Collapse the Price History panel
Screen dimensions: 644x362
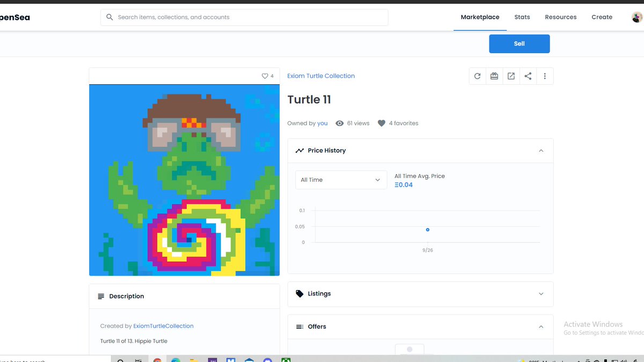tap(541, 151)
